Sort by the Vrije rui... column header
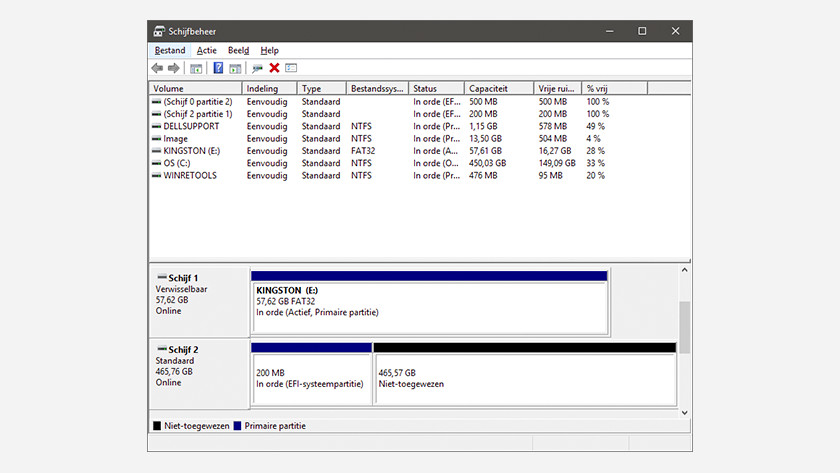The width and height of the screenshot is (840, 473). [x=558, y=88]
